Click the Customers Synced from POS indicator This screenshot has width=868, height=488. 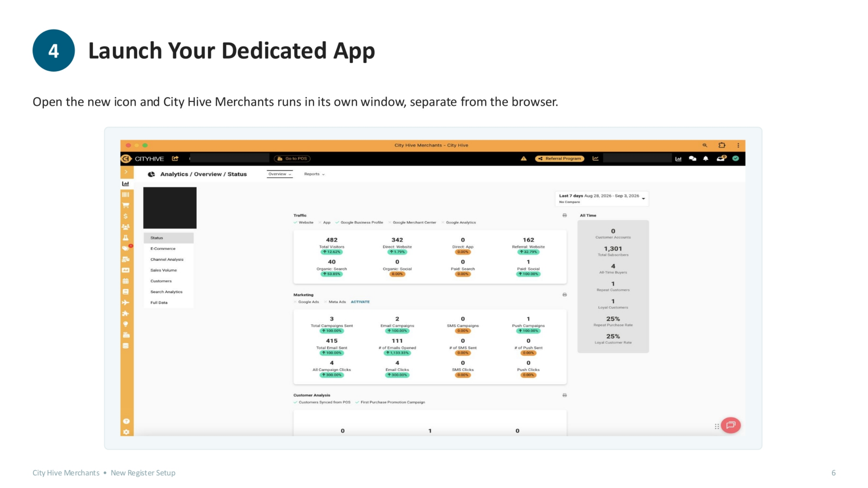[x=322, y=402]
